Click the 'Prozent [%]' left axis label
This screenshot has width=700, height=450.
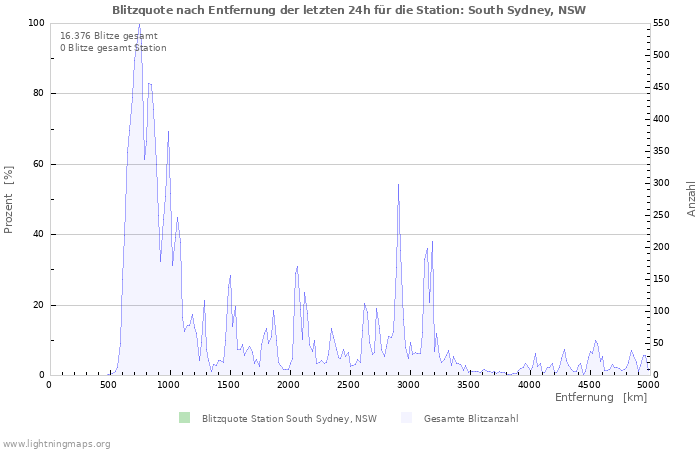pyautogui.click(x=9, y=200)
